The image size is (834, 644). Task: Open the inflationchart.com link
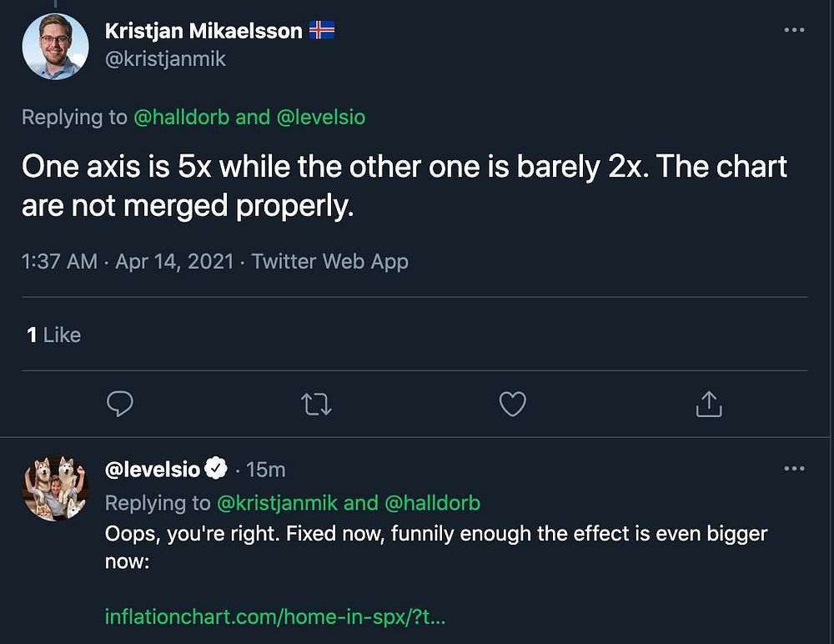click(276, 617)
